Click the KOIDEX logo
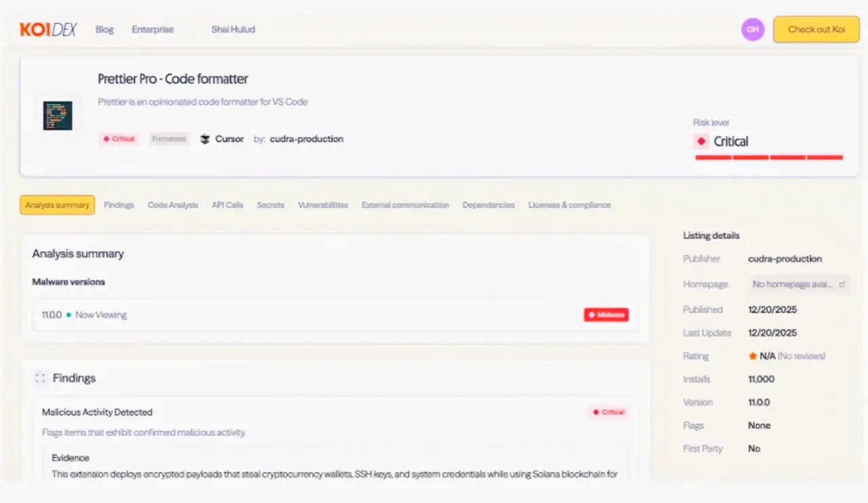868x503 pixels. pyautogui.click(x=48, y=30)
